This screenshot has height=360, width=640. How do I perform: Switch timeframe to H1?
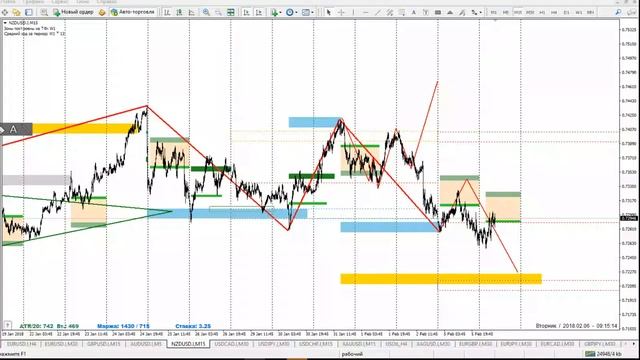(x=542, y=12)
